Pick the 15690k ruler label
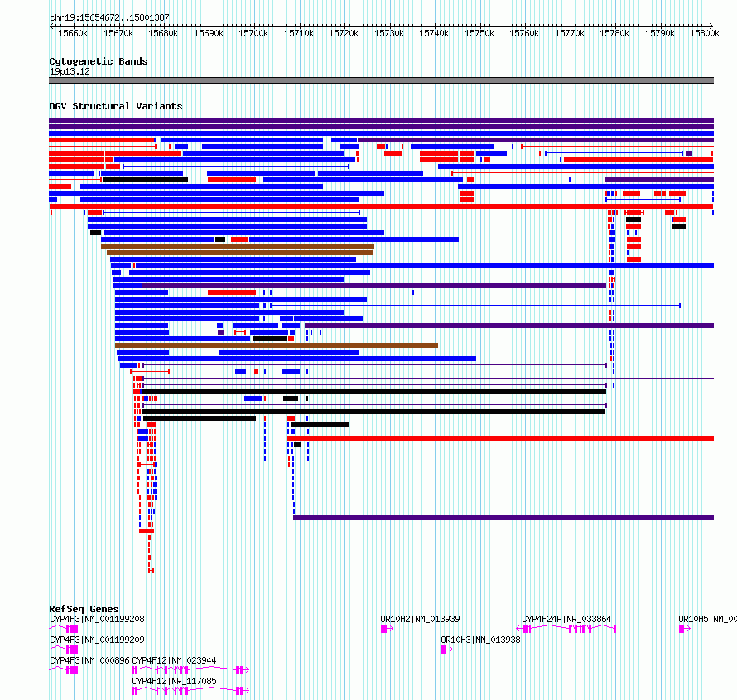Screen dimensions: 737x700 point(209,33)
